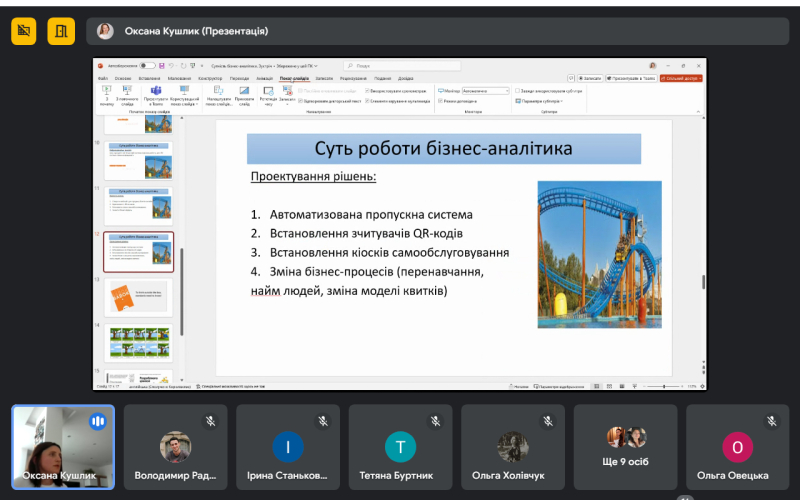Image resolution: width=800 pixels, height=500 pixels.
Task: Toggle Show Media Controls checkbox
Action: (367, 101)
